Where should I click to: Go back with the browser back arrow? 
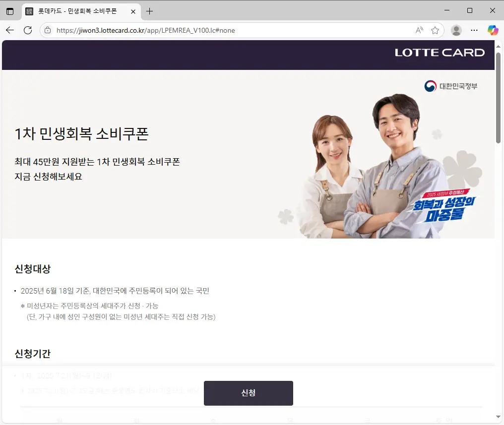click(x=10, y=30)
